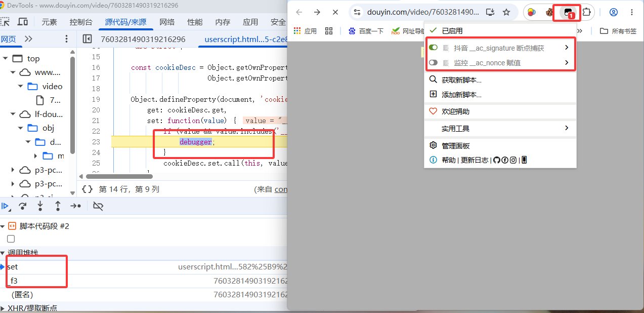Deactivate all breakpoints icon

point(99,206)
